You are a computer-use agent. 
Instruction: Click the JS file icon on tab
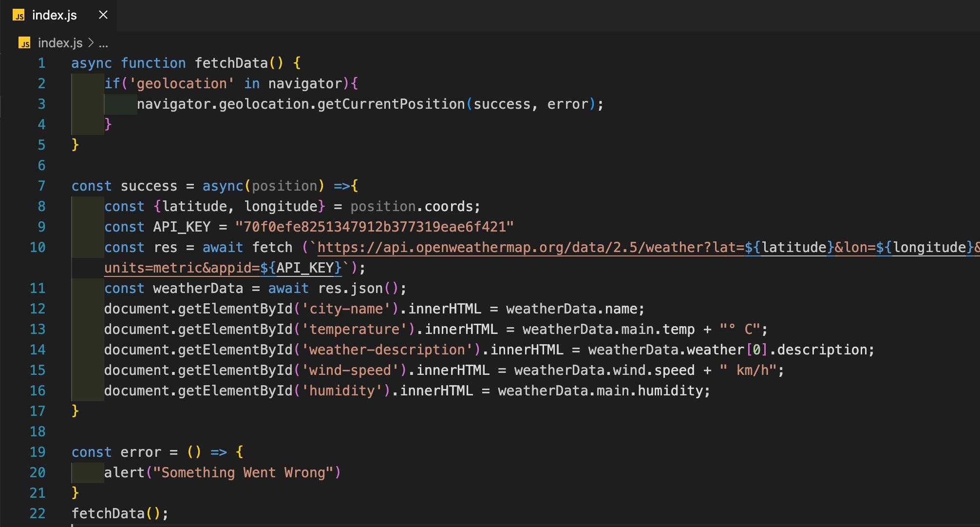[19, 16]
